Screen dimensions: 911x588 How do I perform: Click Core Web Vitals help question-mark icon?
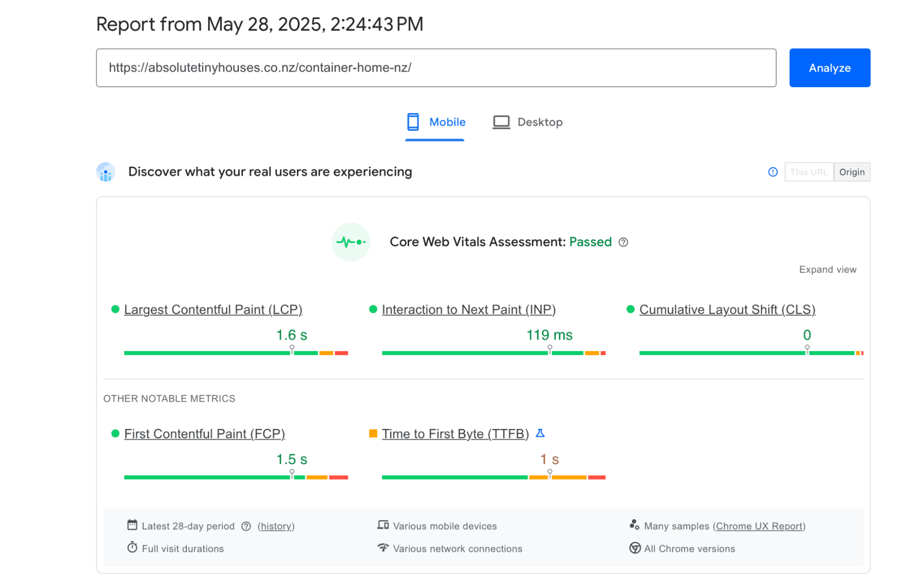click(x=623, y=242)
